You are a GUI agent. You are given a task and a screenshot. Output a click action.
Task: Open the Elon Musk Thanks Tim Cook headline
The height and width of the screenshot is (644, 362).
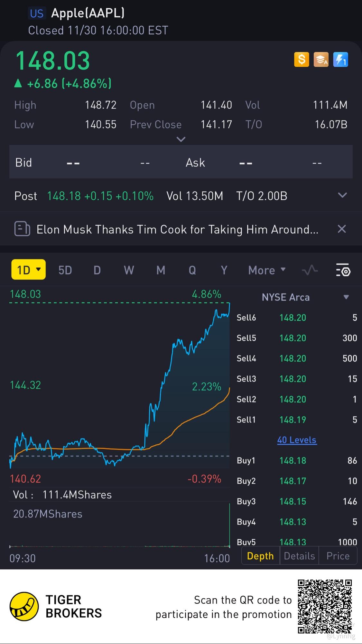click(177, 229)
